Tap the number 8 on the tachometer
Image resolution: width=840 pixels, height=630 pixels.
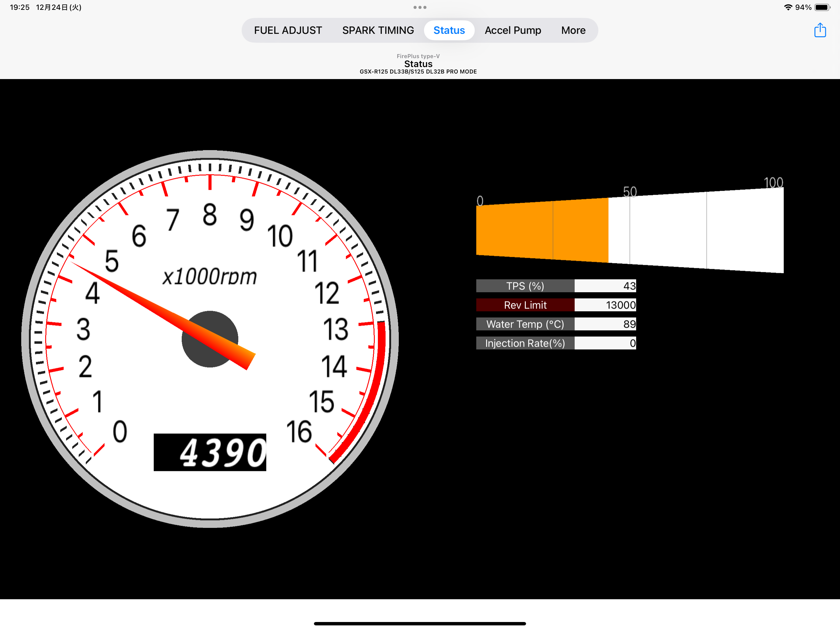[x=210, y=215]
